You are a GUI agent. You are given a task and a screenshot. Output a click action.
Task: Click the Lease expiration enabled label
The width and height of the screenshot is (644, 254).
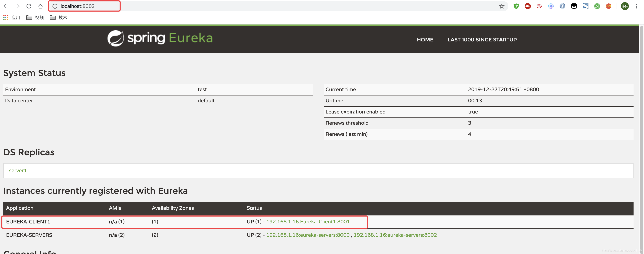[x=355, y=112]
